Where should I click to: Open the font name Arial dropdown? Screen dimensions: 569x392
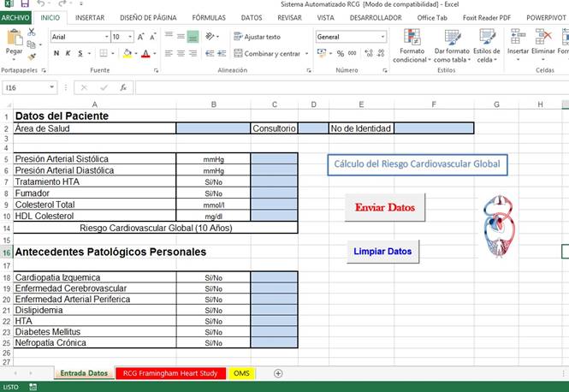point(104,37)
